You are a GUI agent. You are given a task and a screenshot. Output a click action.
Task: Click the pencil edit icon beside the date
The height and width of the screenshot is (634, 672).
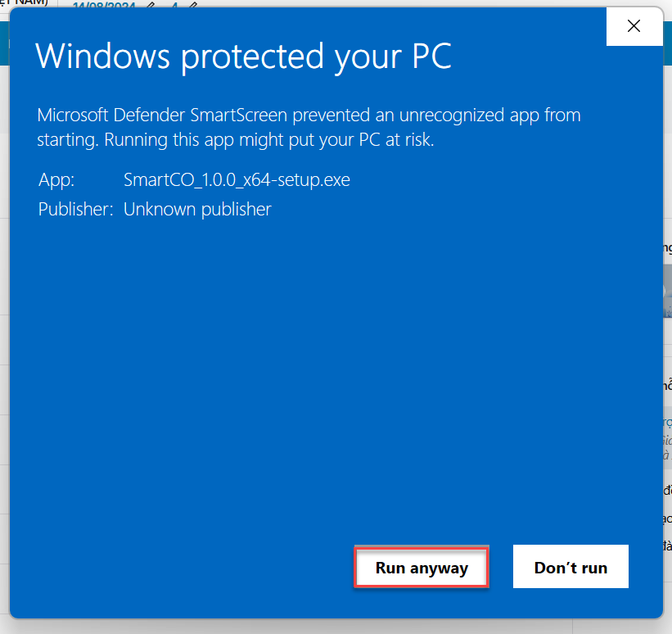[151, 6]
